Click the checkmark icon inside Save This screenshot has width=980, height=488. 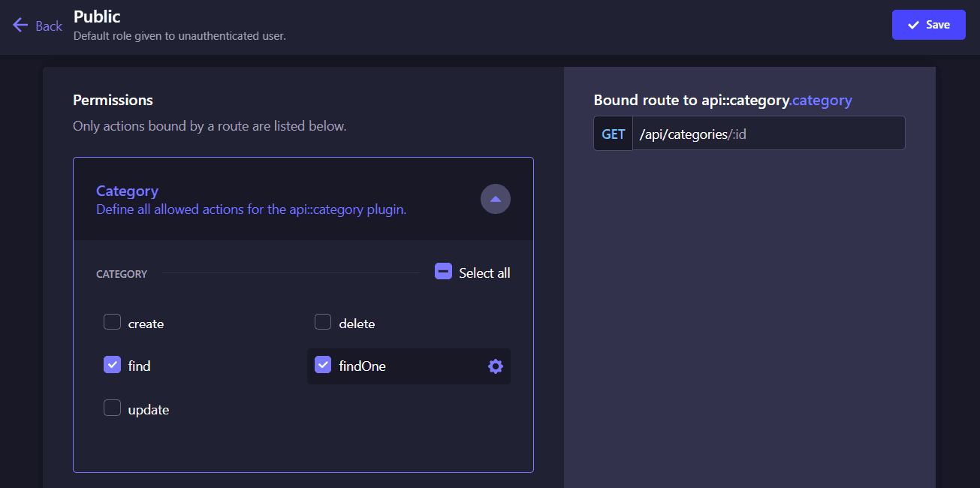(913, 25)
